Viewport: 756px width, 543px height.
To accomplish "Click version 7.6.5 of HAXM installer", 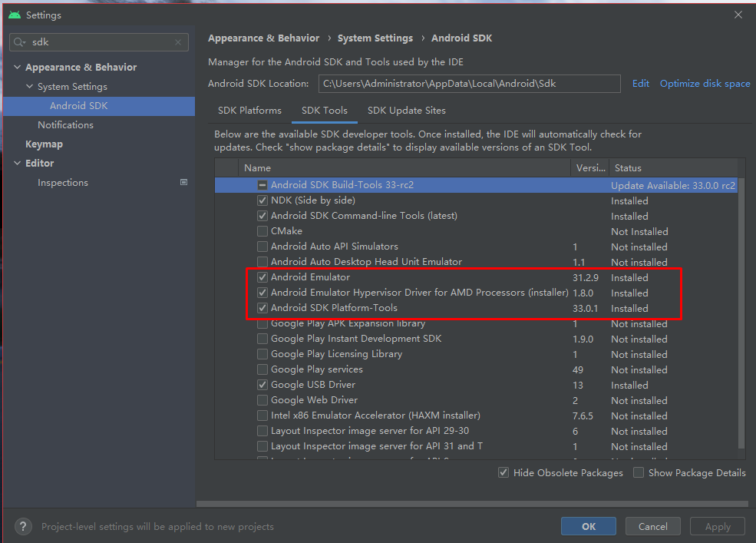I will (583, 416).
